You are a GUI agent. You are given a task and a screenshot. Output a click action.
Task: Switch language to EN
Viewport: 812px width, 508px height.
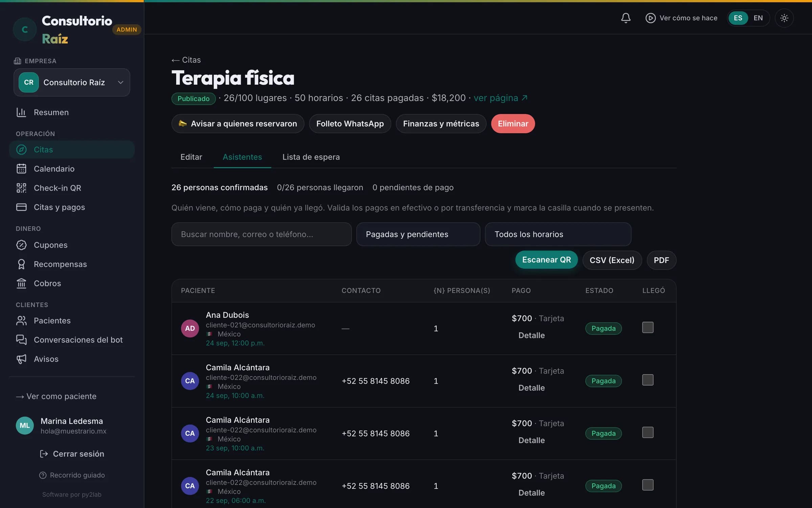758,18
